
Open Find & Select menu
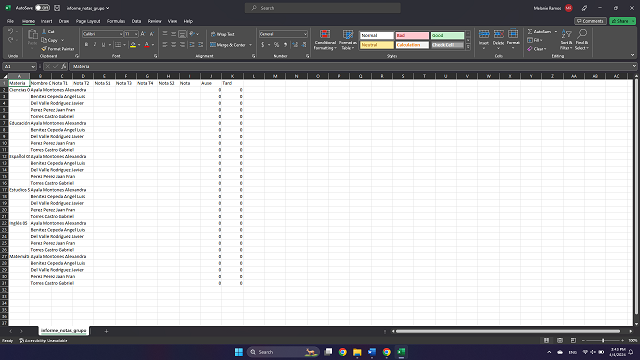click(582, 40)
